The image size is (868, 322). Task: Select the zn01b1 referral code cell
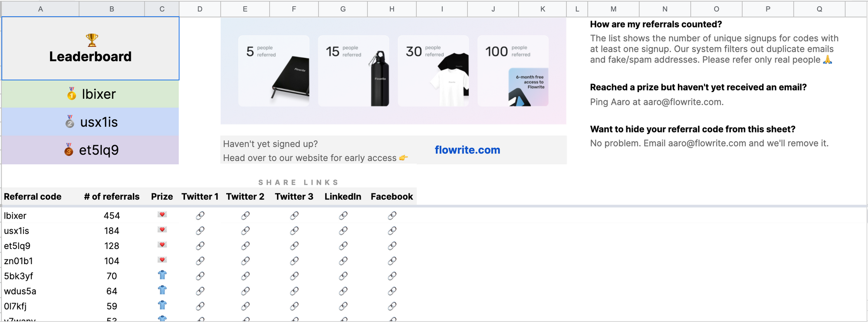[x=40, y=261]
